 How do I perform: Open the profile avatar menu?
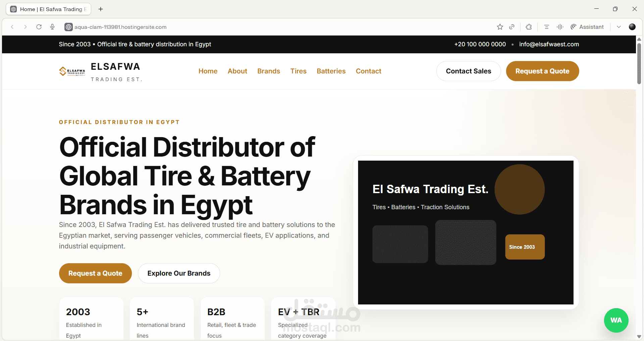632,27
